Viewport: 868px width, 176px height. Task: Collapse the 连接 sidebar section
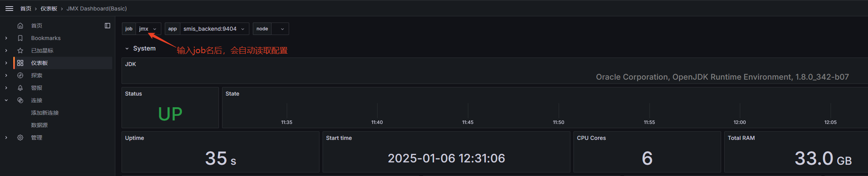[x=6, y=100]
